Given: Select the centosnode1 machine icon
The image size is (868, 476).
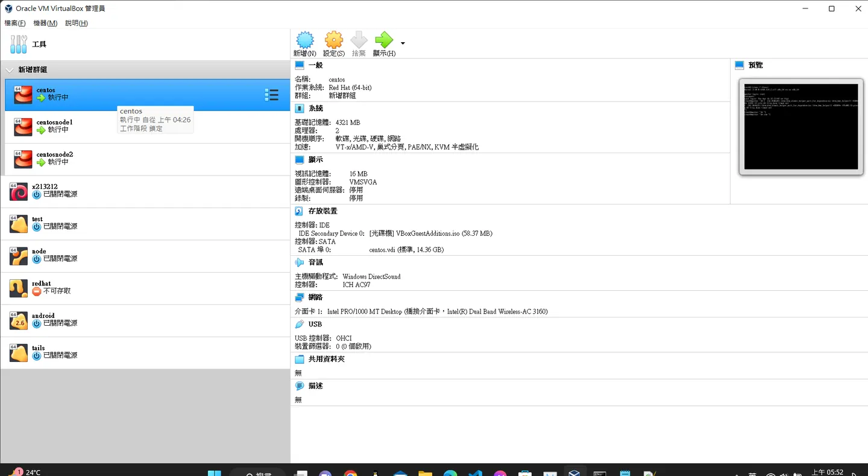Looking at the screenshot, I should click(23, 127).
